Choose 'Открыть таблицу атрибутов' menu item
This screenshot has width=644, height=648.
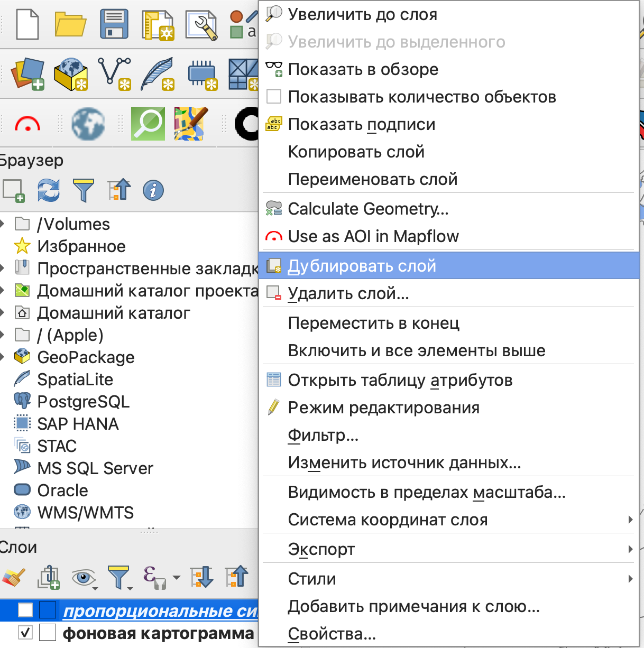(400, 380)
